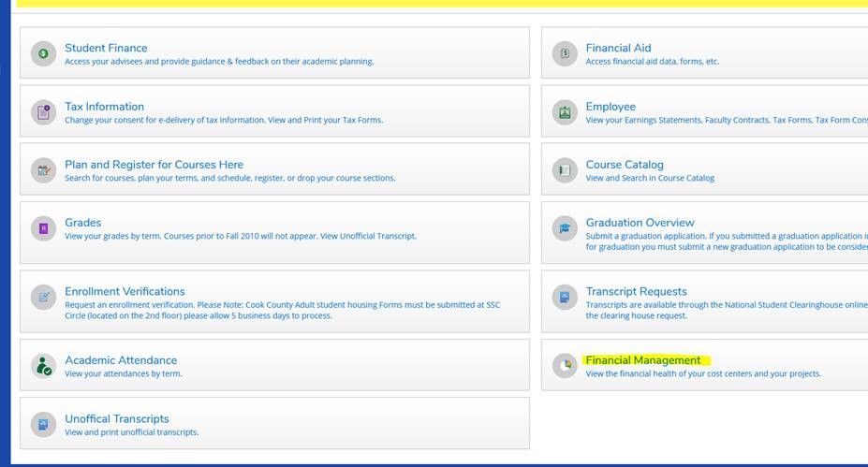Click the Grades icon

click(x=43, y=228)
